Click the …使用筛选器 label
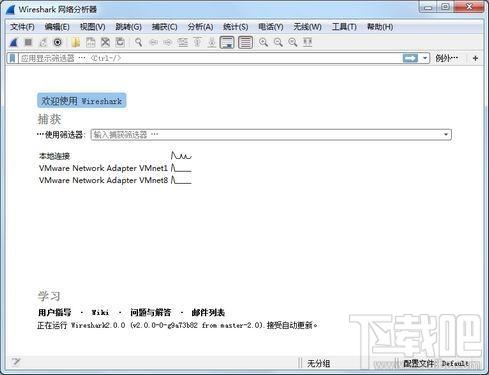This screenshot has height=375, width=489. click(60, 135)
